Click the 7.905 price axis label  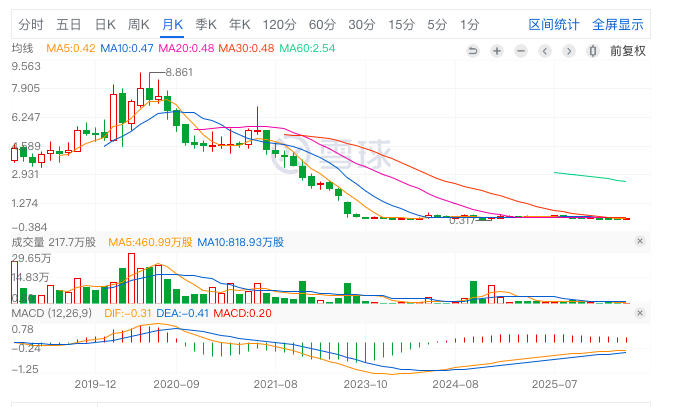click(26, 88)
